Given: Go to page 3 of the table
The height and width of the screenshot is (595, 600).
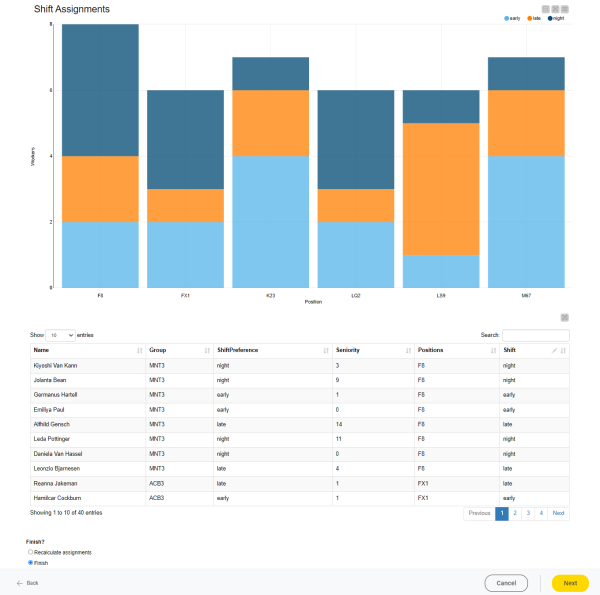Looking at the screenshot, I should click(x=528, y=513).
